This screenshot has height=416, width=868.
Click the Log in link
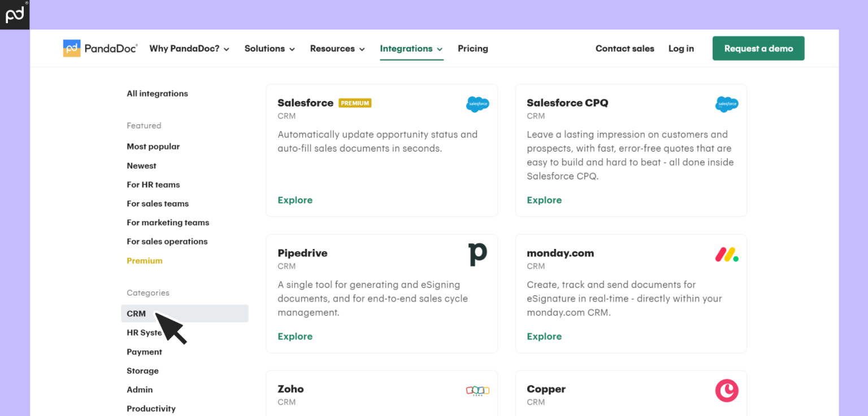pyautogui.click(x=681, y=49)
